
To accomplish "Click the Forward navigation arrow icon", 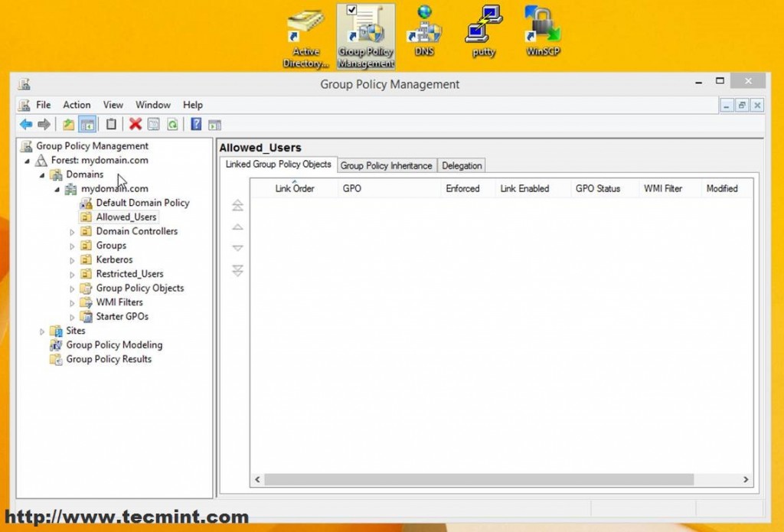I will point(46,123).
